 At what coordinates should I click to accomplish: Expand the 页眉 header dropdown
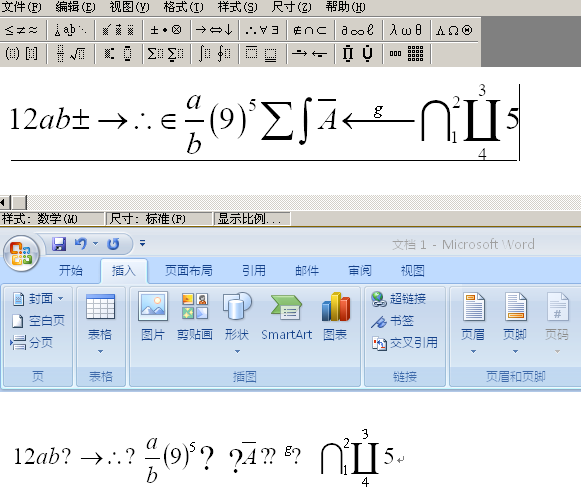tap(473, 351)
